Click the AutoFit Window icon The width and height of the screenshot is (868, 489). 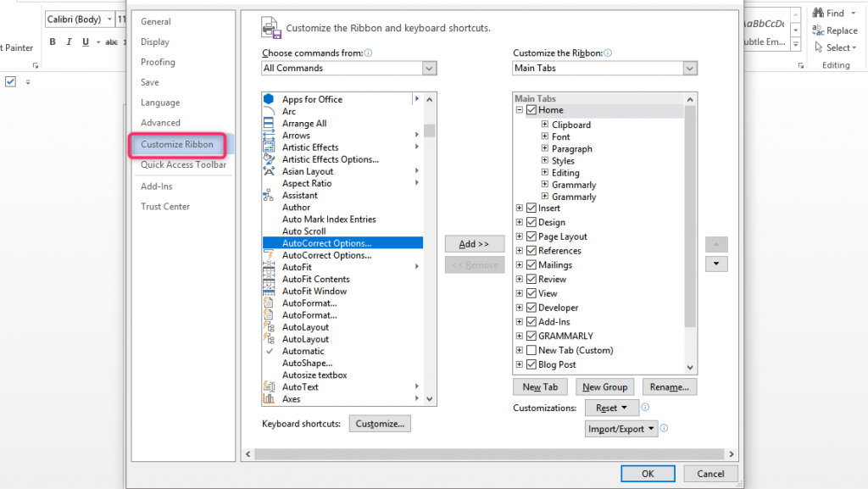click(269, 291)
